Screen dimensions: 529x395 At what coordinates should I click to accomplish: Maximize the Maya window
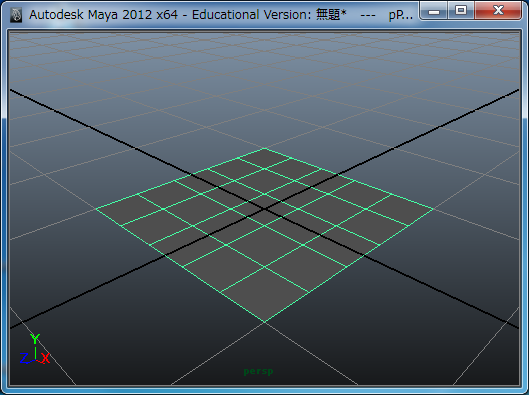click(x=461, y=10)
